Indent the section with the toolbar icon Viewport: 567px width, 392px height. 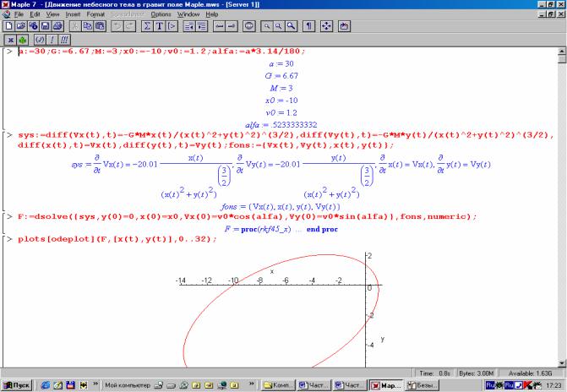pyautogui.click(x=201, y=26)
